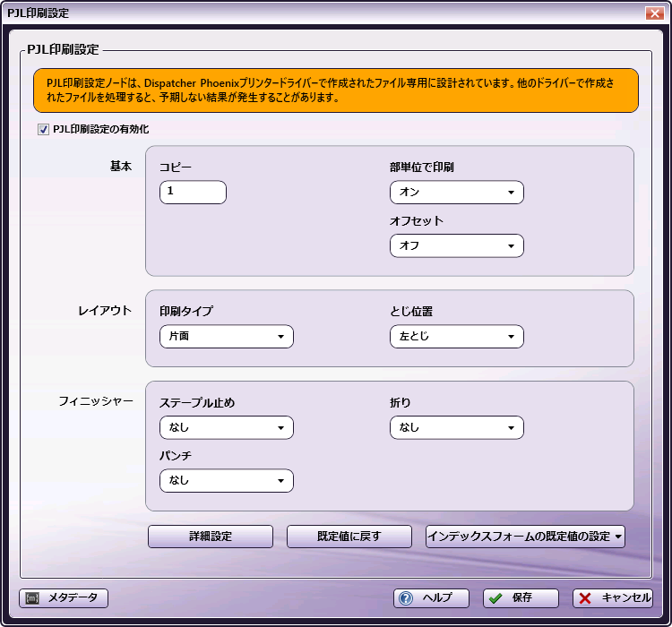Open インデックスフォームの既定値の設定 dropdown button
Image resolution: width=672 pixels, height=627 pixels.
[525, 537]
